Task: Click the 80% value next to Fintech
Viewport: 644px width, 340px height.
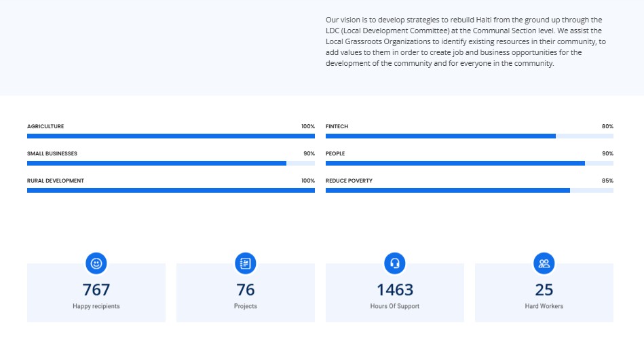Action: (x=607, y=126)
